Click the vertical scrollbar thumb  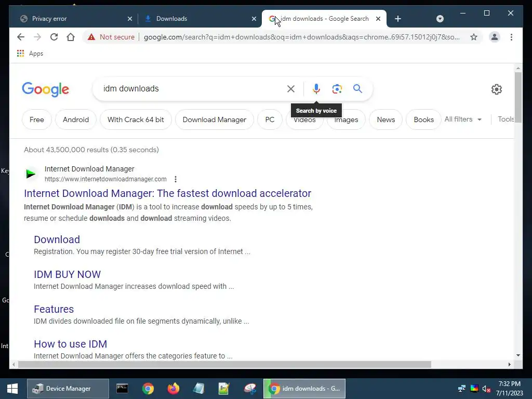coord(518,97)
